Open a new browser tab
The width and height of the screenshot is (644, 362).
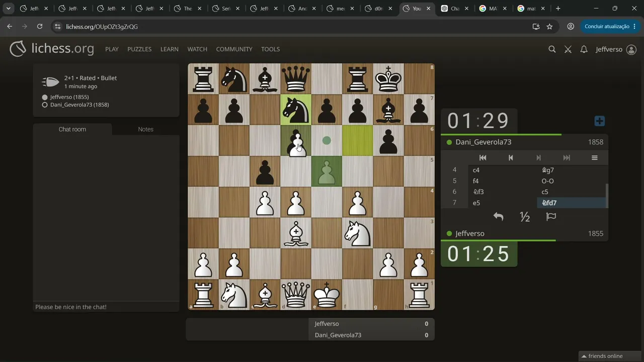tap(558, 9)
